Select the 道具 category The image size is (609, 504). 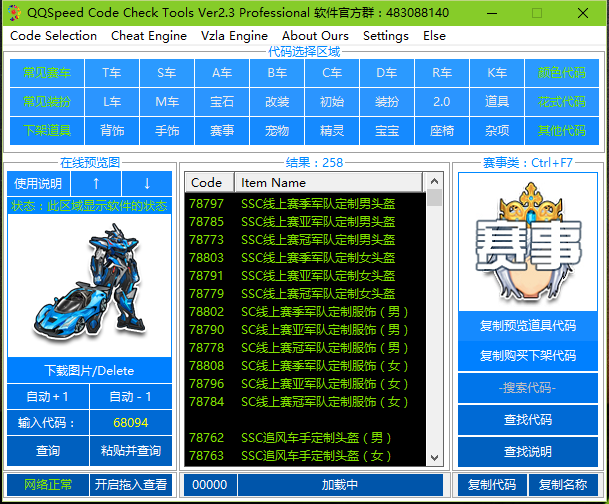497,102
